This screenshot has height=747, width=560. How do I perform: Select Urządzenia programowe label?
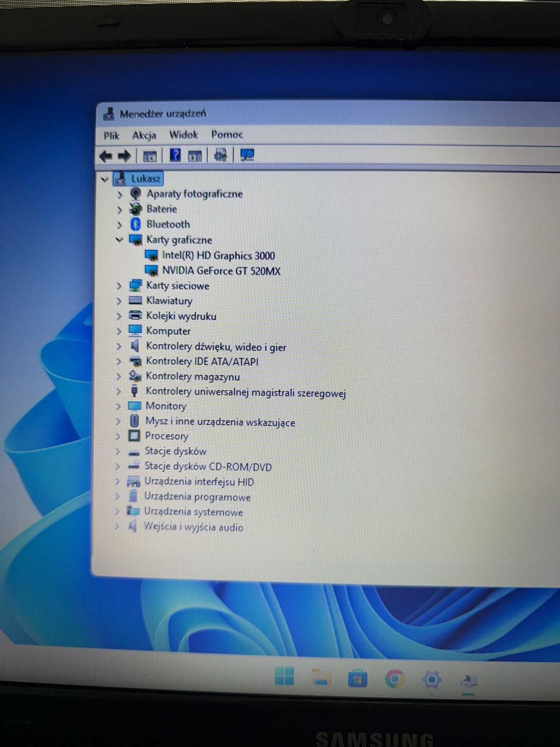198,497
